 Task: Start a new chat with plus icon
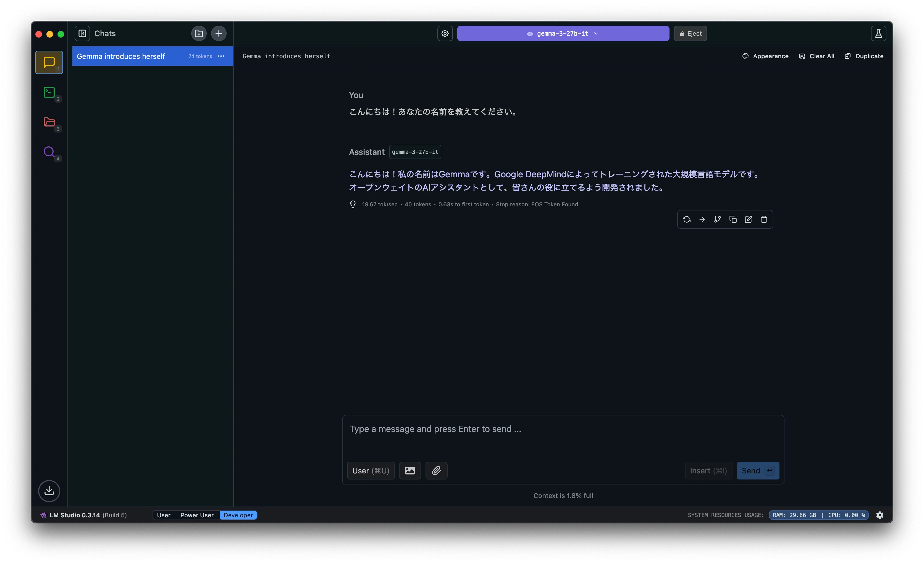219,33
